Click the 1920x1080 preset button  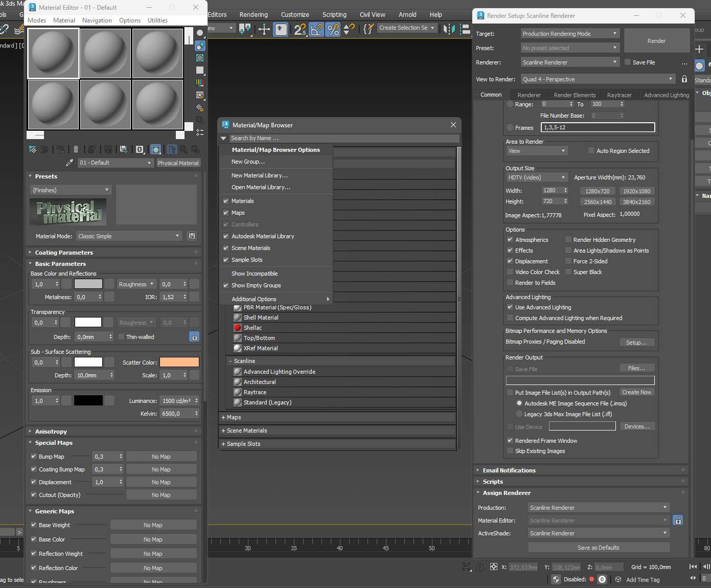click(637, 191)
